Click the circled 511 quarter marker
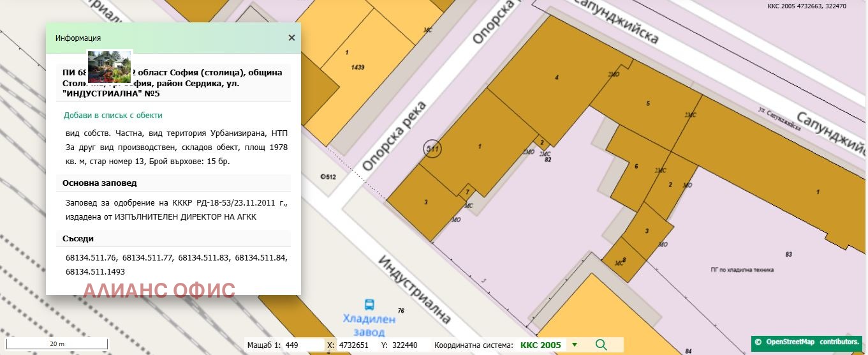868x355 pixels. (432, 149)
